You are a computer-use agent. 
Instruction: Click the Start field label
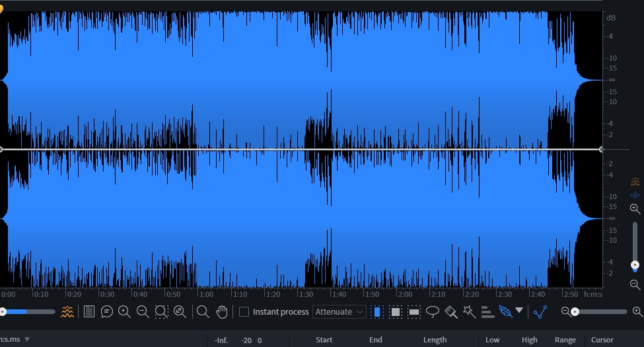coord(324,340)
